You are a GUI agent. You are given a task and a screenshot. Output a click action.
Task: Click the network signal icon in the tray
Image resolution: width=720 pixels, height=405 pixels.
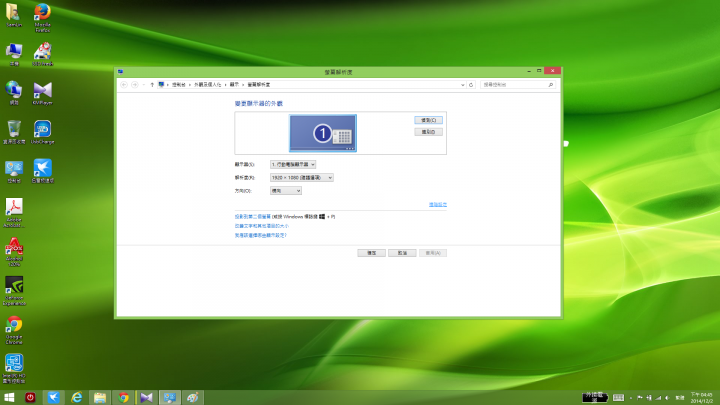pyautogui.click(x=658, y=398)
